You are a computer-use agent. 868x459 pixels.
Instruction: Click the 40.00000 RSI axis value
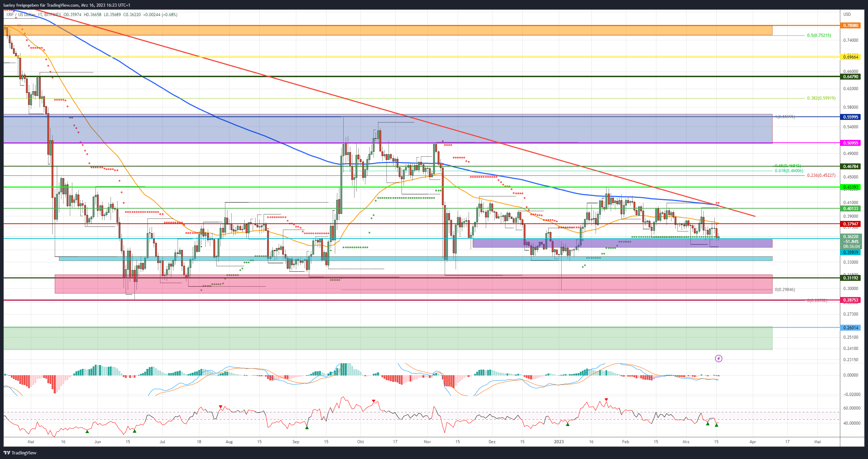852,423
